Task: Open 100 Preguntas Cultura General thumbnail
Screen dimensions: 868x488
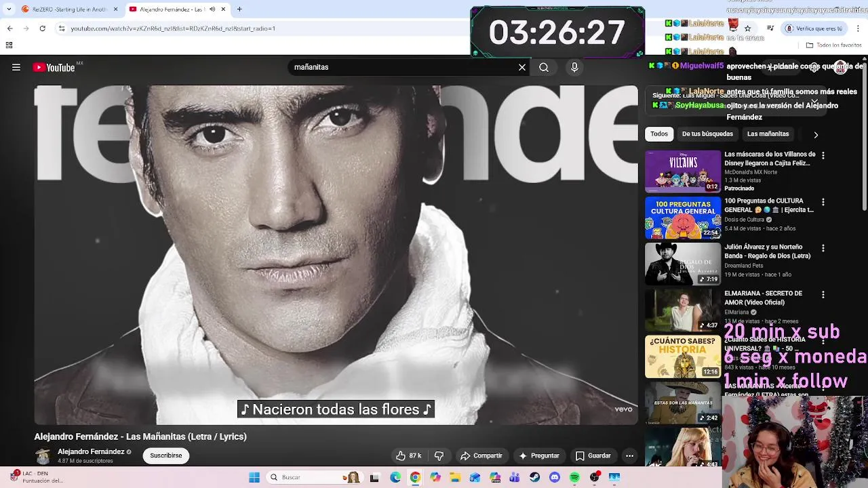Action: (683, 218)
